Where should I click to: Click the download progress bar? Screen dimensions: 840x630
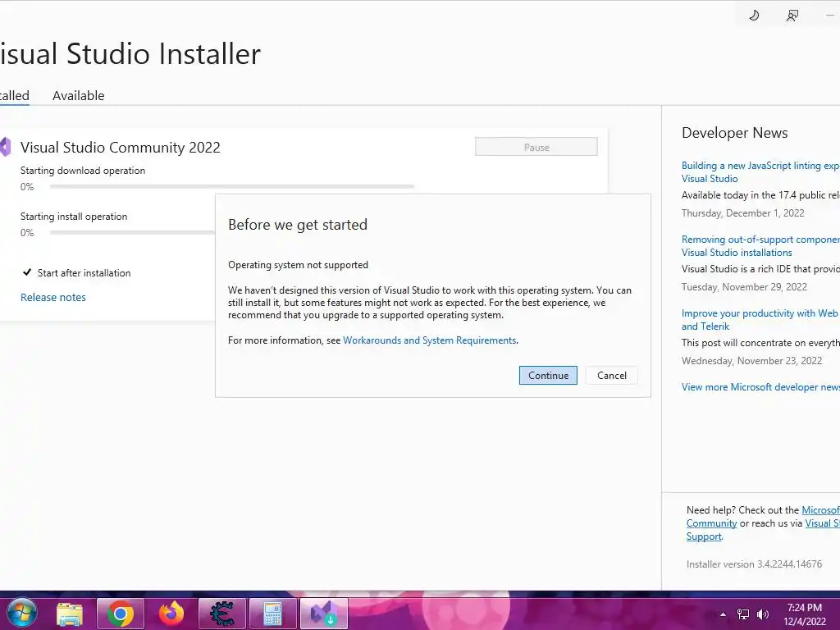click(232, 186)
